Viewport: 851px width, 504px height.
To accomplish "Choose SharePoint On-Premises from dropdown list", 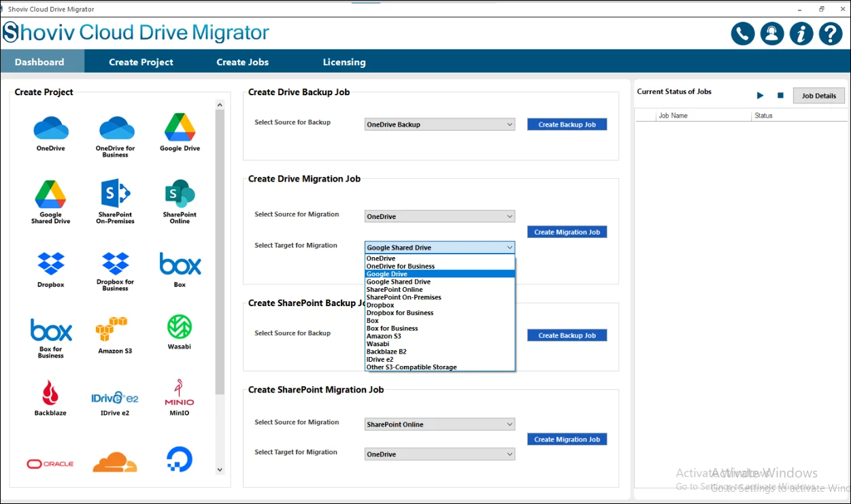I will click(440, 297).
